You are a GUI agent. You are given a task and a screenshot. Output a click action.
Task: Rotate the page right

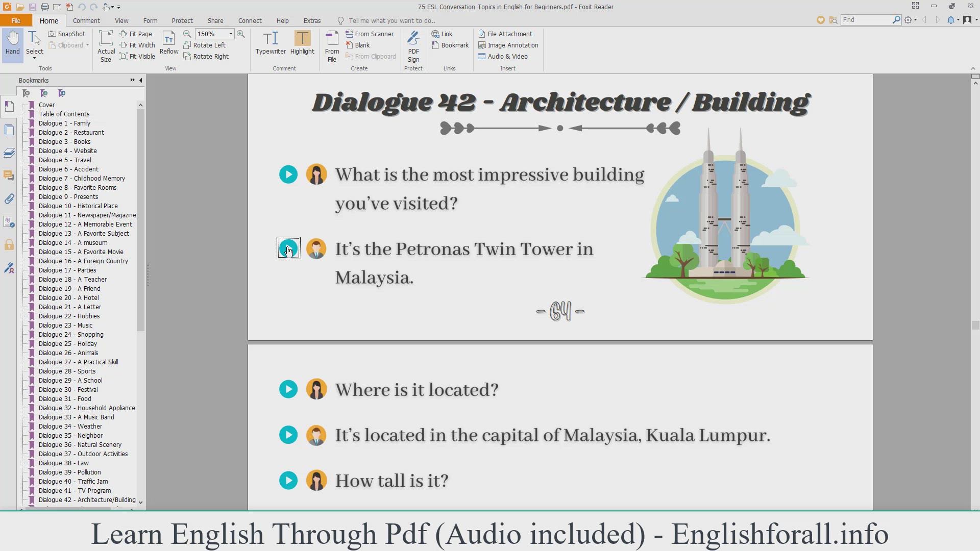point(206,56)
